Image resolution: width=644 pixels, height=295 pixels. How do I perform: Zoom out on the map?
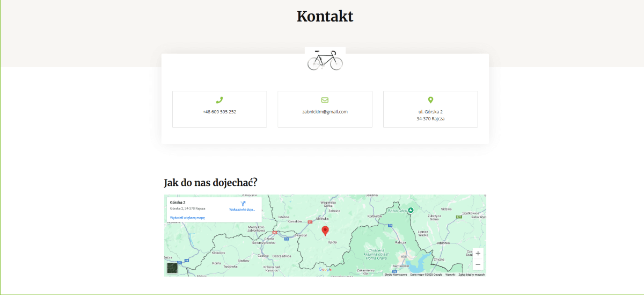[x=478, y=264]
